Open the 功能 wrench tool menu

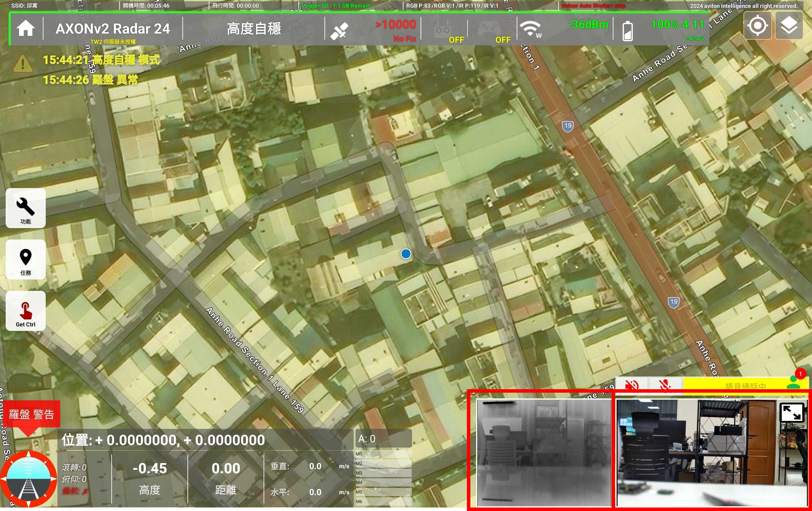[x=26, y=208]
